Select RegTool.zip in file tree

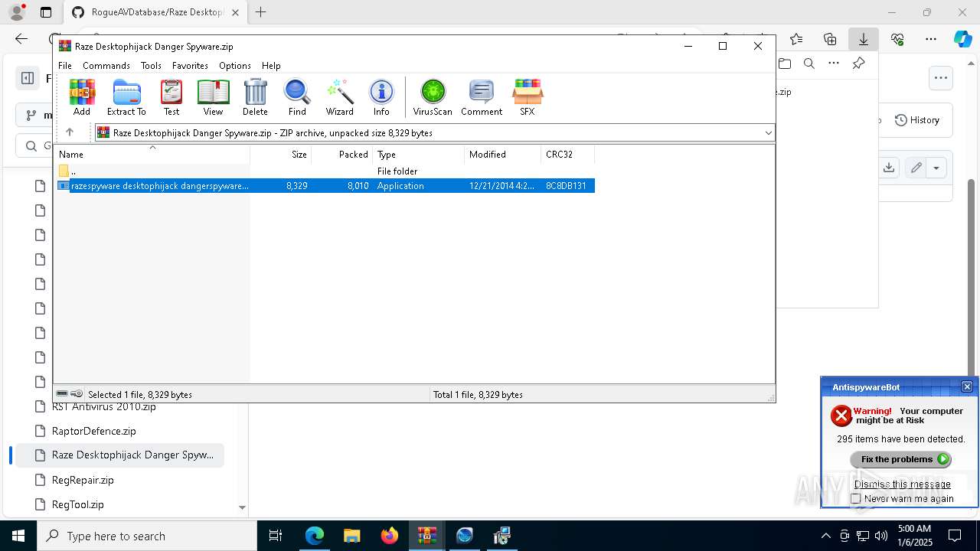coord(78,504)
